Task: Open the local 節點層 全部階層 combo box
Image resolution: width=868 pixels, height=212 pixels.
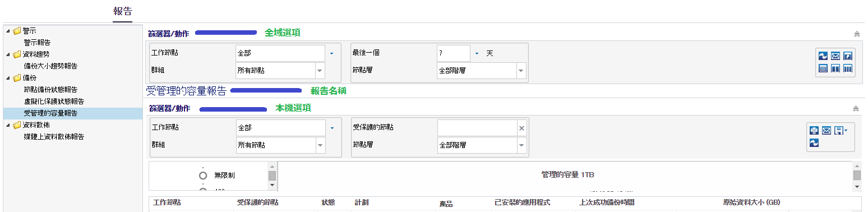Action: tap(482, 145)
